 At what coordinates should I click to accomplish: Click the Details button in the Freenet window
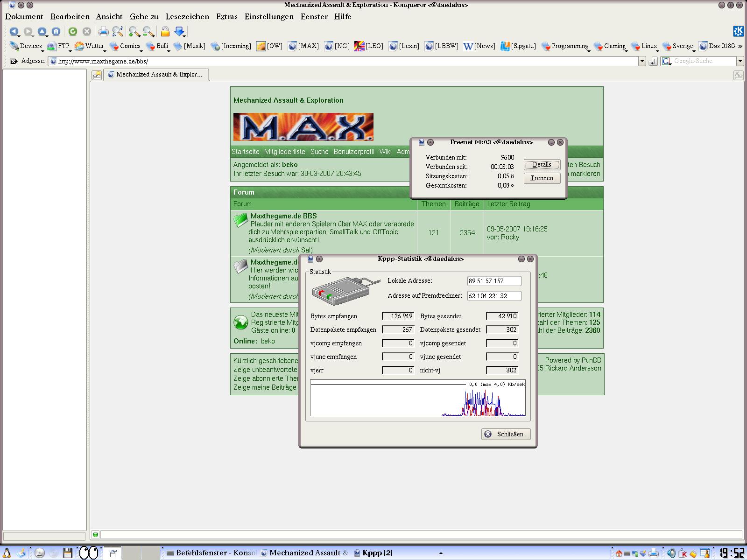coord(542,164)
